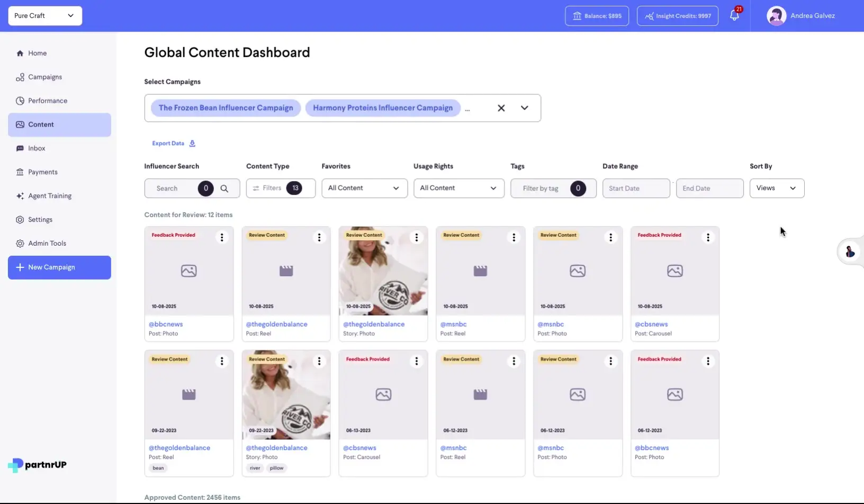Open the 10-08-2025 @msnbc Reel placeholder thumbnail
The image size is (864, 504).
click(480, 271)
